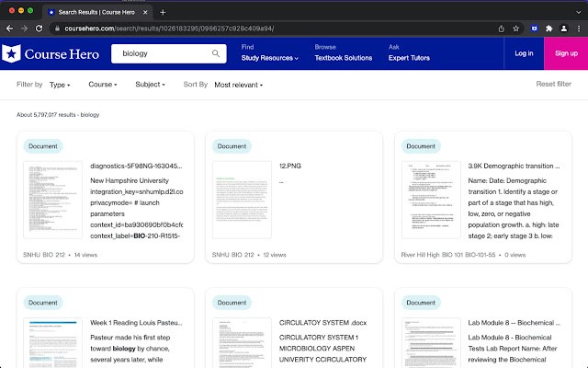Open the diagnostics-5F98NG document thumbnail
The image size is (588, 368).
click(x=53, y=200)
